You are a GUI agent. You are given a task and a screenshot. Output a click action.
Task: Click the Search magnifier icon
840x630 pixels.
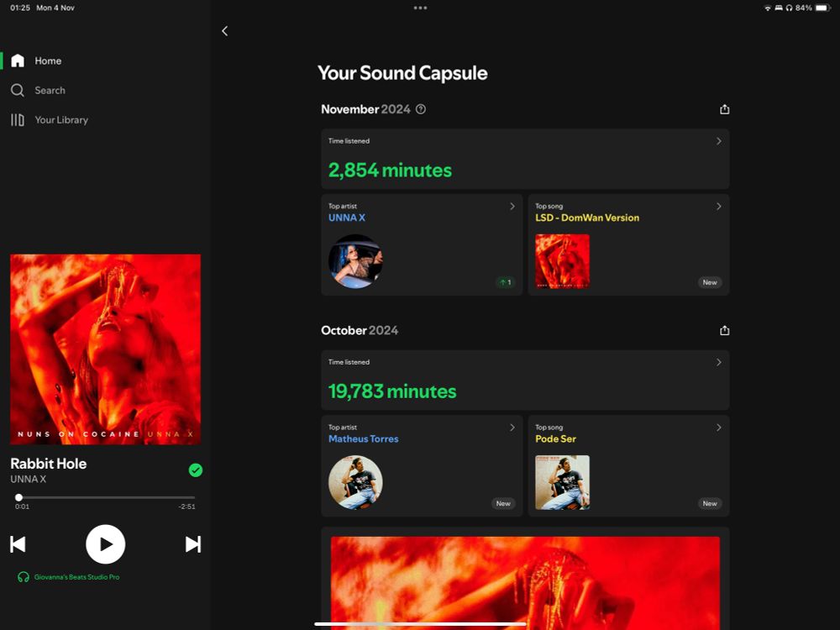18,90
